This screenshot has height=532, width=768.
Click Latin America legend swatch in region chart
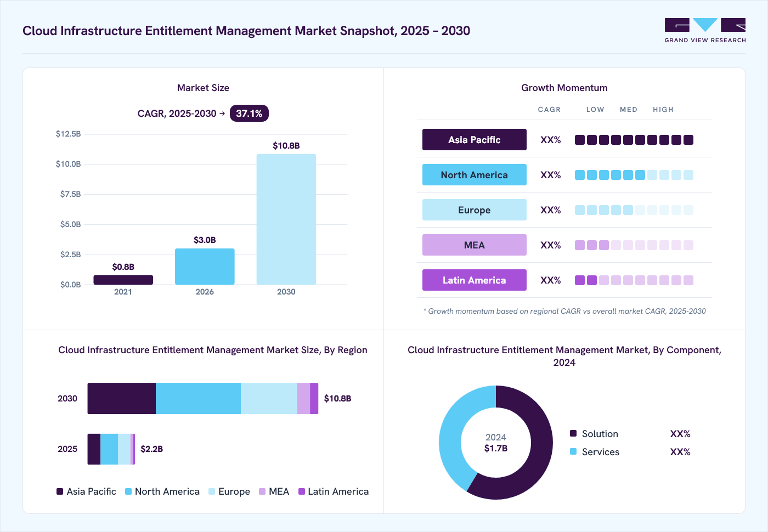coord(302,491)
